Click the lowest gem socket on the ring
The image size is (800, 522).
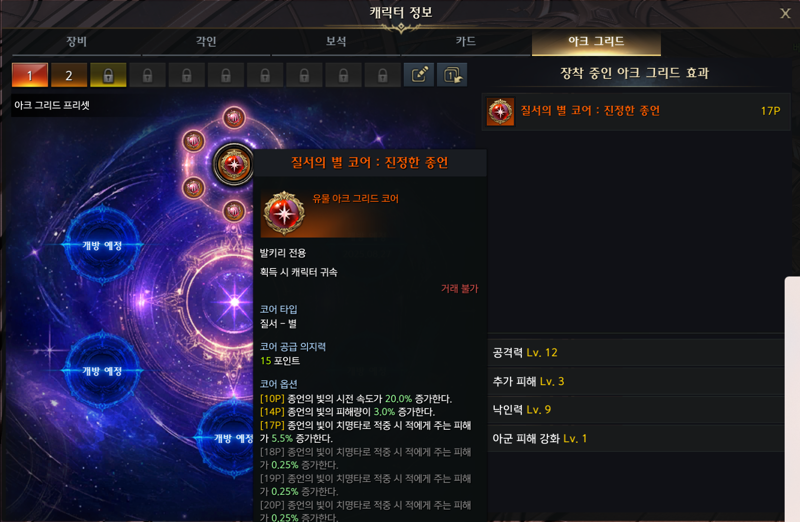point(234,210)
